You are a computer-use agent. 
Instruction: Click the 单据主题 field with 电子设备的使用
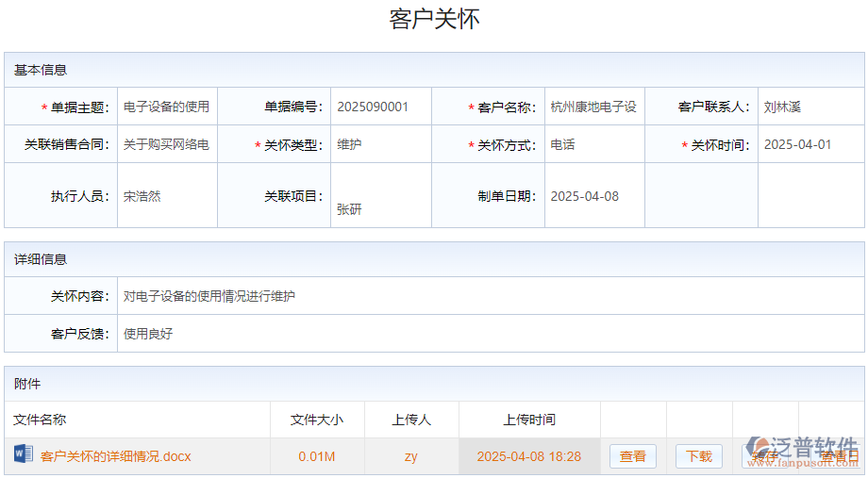click(x=167, y=107)
